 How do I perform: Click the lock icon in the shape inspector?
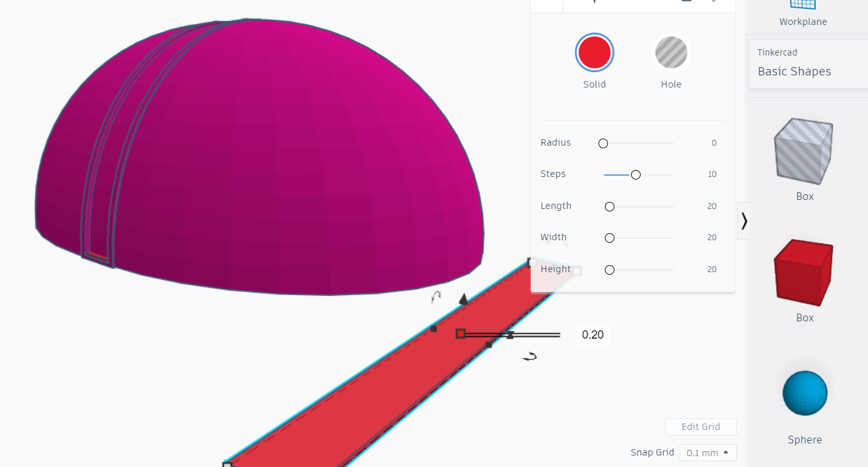[686, 3]
